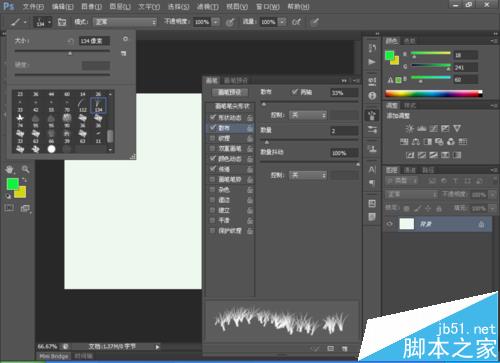
Task: Select Brush Tip Shape in Brush panel
Action: point(232,106)
